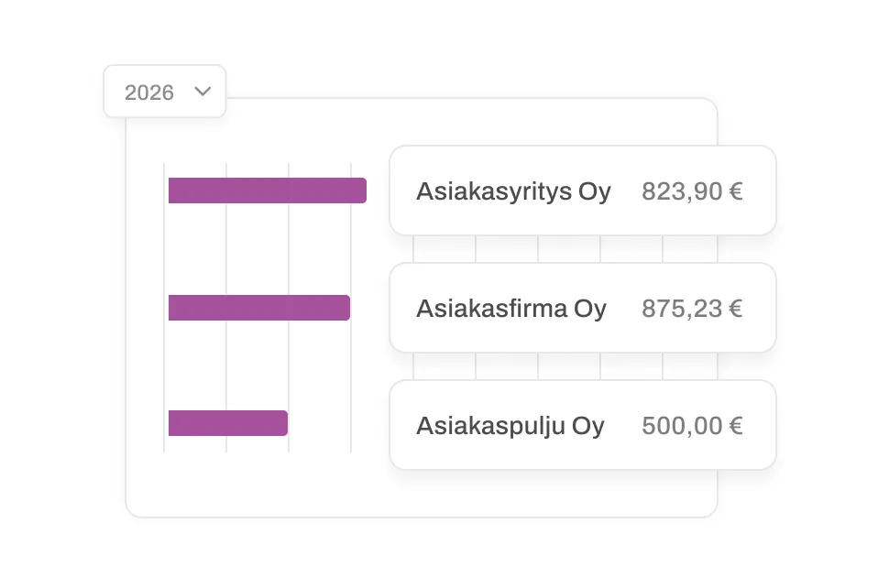Select the shortest purple bar

tap(227, 423)
